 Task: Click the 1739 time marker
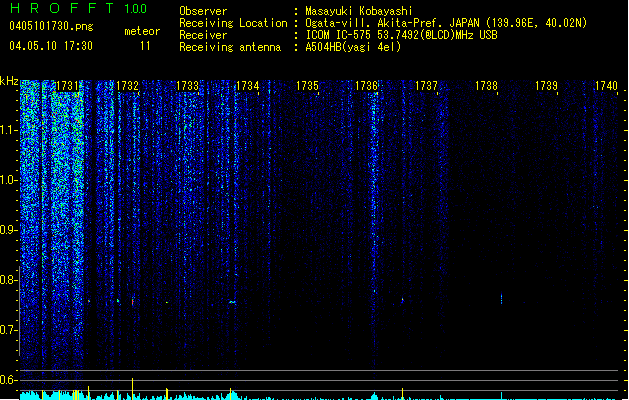click(x=546, y=86)
